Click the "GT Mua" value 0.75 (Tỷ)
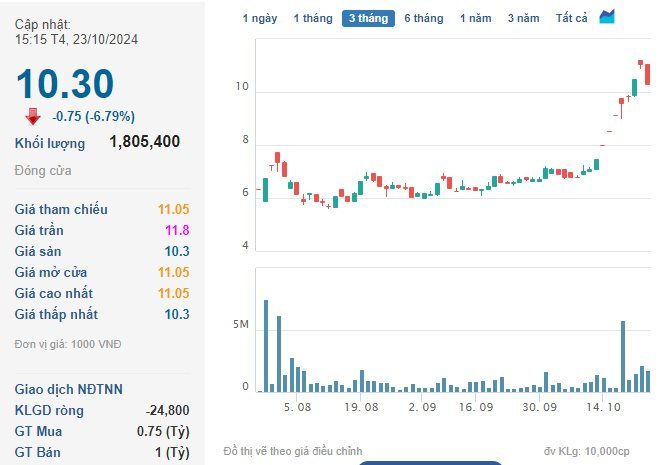 [x=163, y=431]
